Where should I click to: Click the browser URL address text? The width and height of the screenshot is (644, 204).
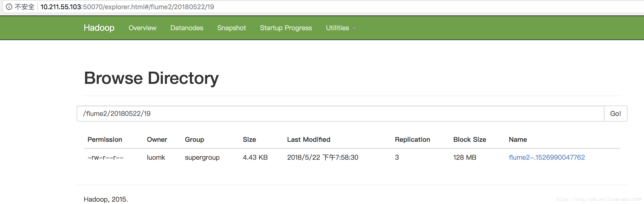(127, 7)
